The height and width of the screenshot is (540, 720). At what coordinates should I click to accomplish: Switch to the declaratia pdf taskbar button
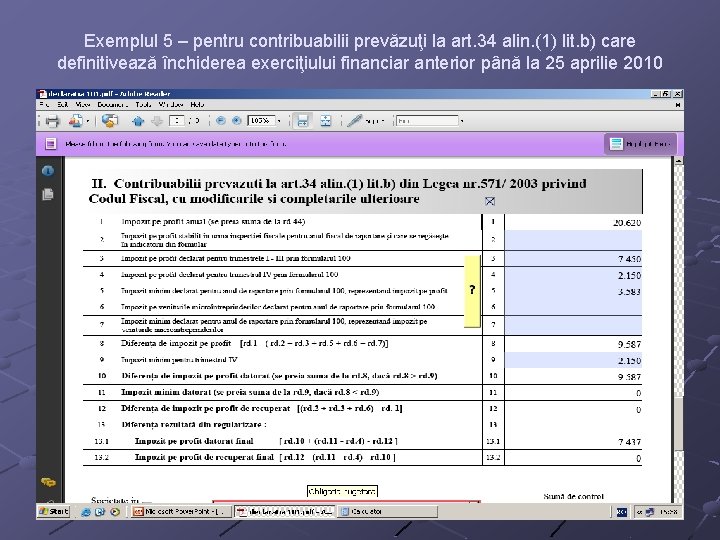point(286,512)
